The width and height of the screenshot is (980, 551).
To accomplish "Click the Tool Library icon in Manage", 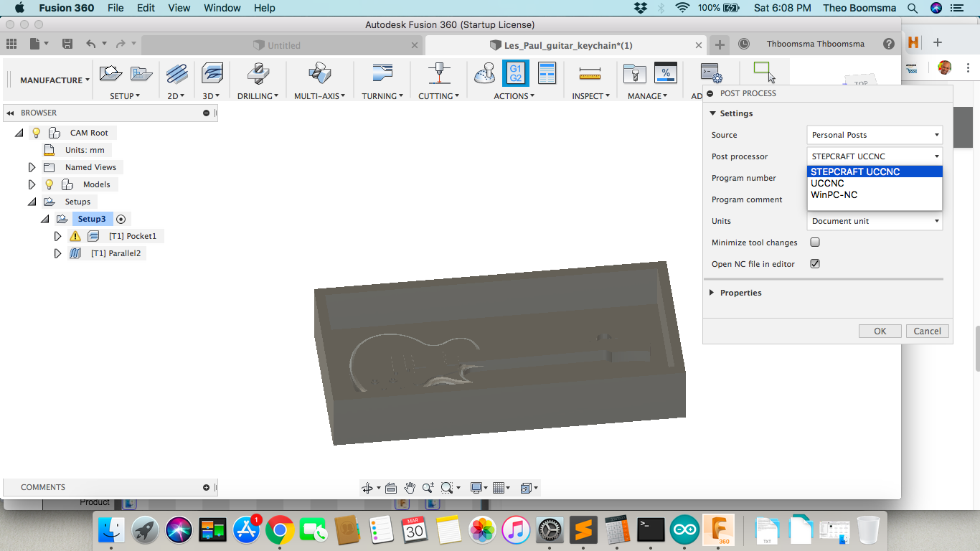I will [634, 73].
